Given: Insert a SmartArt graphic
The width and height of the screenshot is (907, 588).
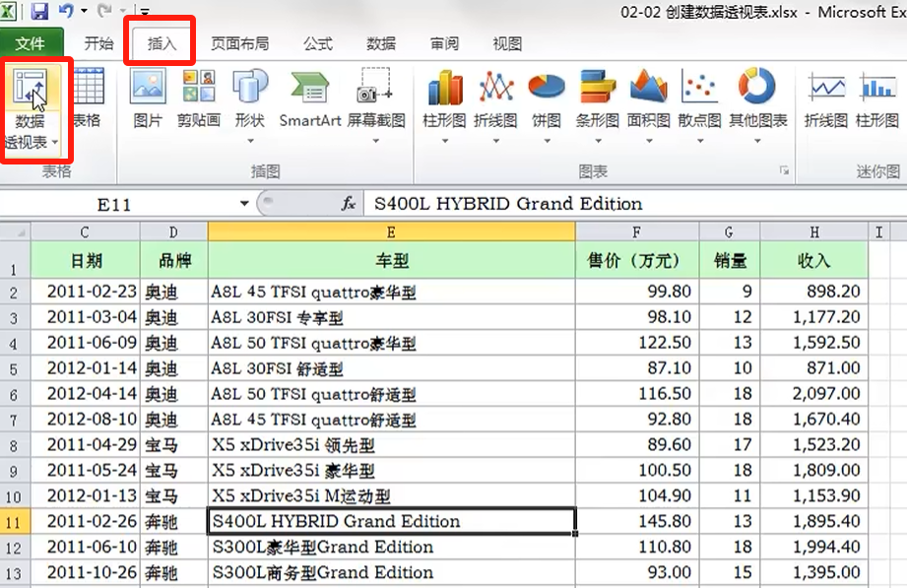Looking at the screenshot, I should 310,97.
